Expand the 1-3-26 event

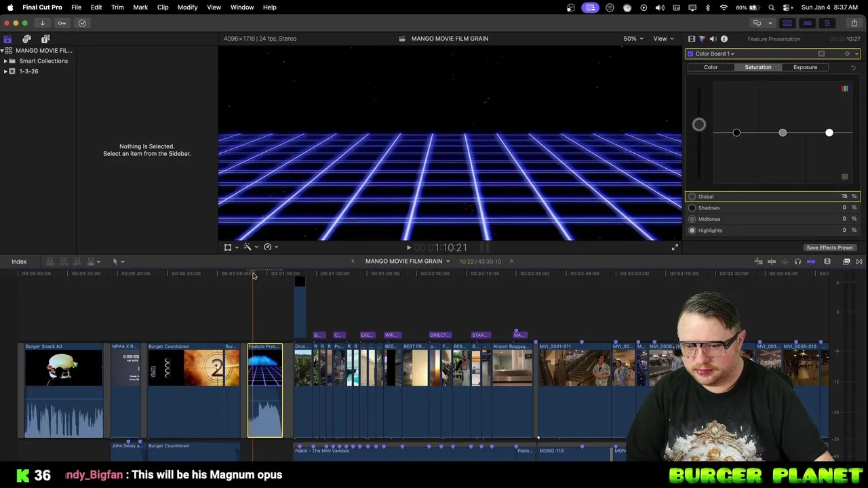tap(5, 71)
